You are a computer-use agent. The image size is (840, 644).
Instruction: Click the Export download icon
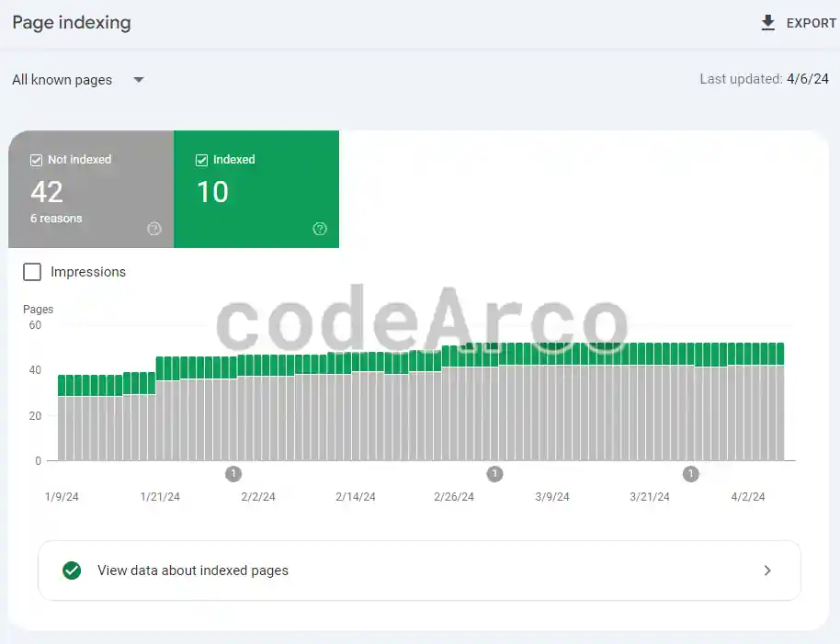[x=767, y=23]
